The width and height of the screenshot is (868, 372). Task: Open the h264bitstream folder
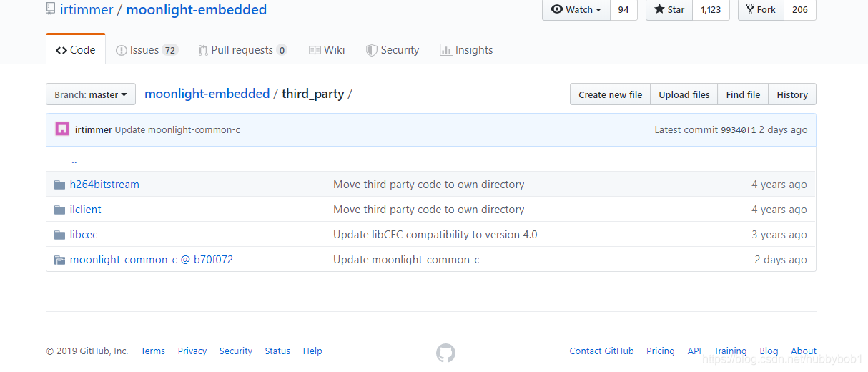click(x=104, y=185)
